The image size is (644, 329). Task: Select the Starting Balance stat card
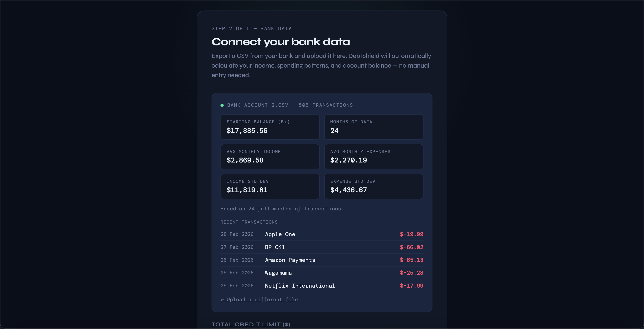click(270, 127)
